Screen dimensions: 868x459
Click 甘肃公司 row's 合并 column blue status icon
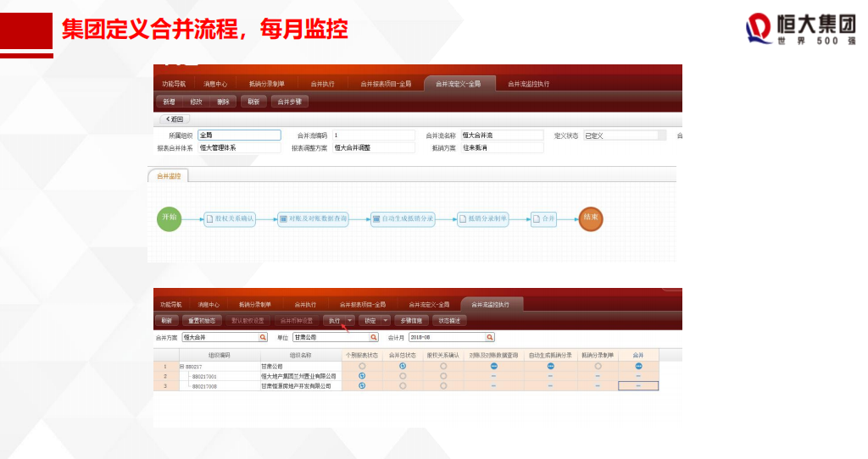click(x=638, y=366)
